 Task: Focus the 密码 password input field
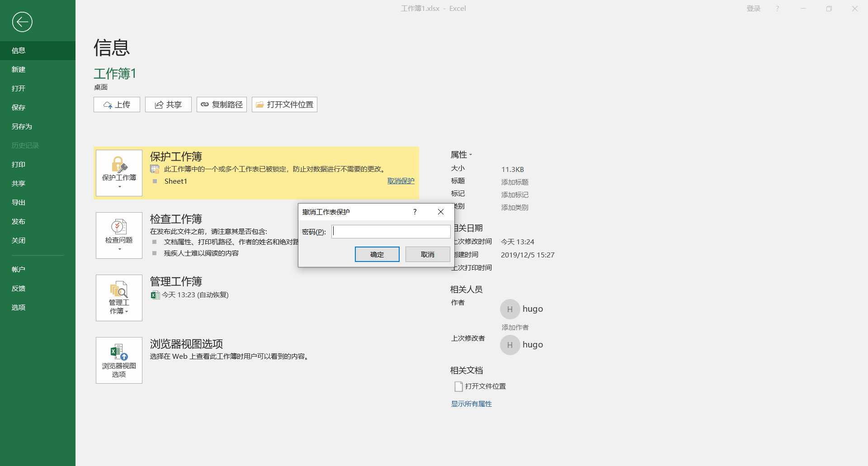pyautogui.click(x=391, y=232)
